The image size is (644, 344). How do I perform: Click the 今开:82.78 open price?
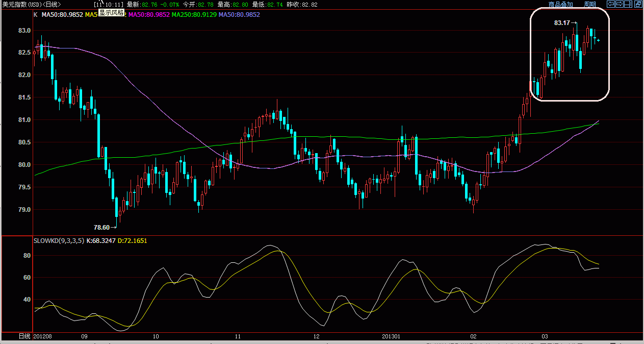point(199,5)
